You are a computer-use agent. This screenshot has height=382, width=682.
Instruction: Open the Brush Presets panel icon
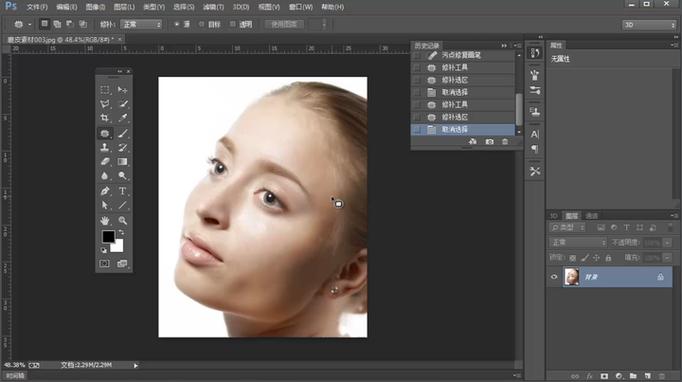pyautogui.click(x=535, y=90)
